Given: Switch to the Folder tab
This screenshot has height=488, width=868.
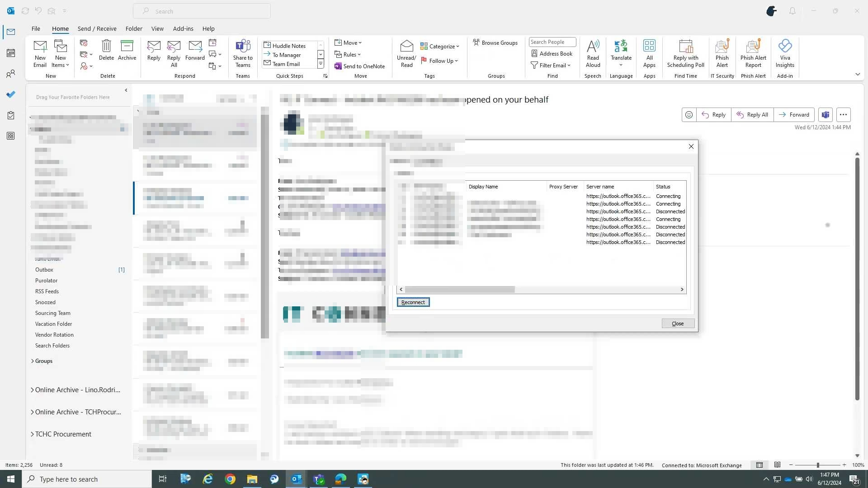Looking at the screenshot, I should click(x=134, y=28).
